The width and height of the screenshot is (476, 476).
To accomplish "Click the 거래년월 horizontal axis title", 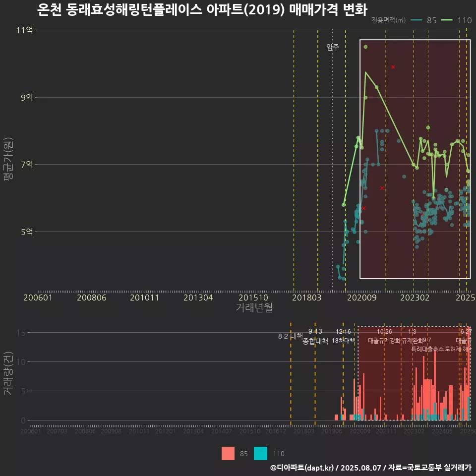I will tap(254, 307).
